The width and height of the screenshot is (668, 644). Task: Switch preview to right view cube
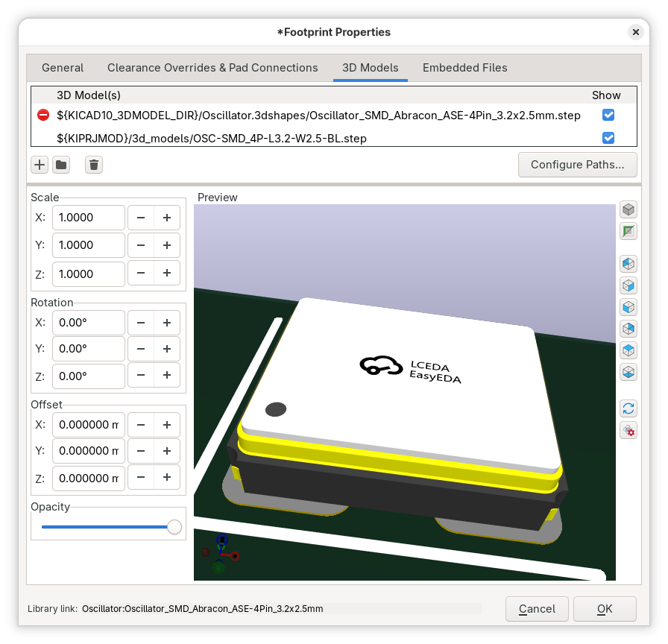[x=628, y=285]
